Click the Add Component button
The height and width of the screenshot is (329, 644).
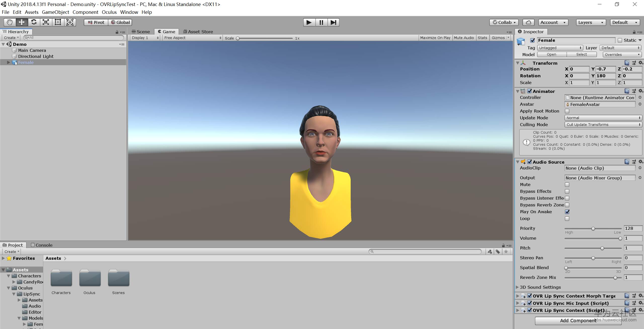click(x=578, y=320)
